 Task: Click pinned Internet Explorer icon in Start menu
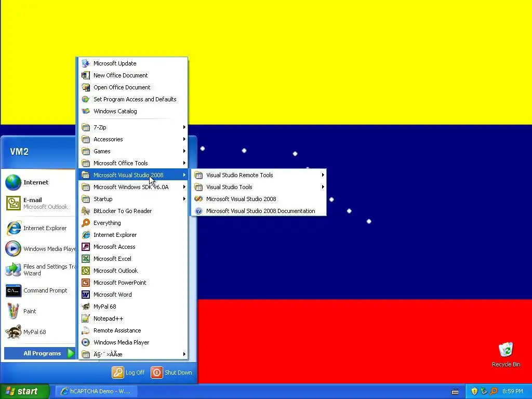coord(13,228)
